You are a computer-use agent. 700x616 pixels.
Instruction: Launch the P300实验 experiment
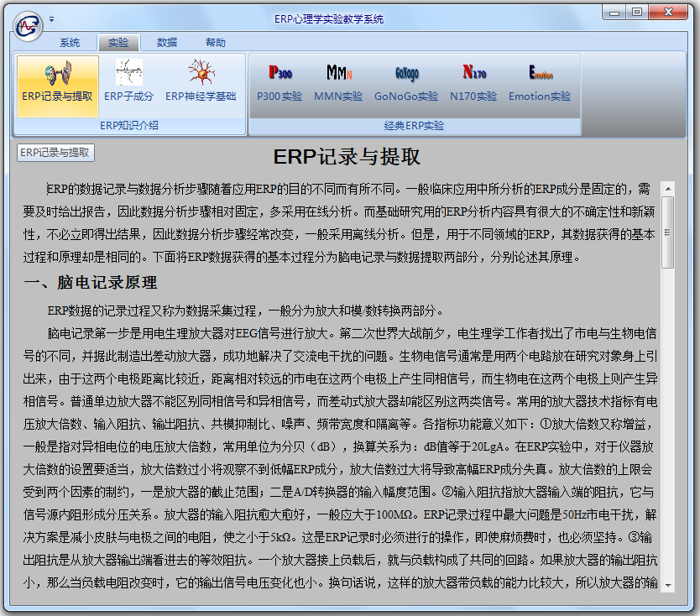(x=279, y=85)
